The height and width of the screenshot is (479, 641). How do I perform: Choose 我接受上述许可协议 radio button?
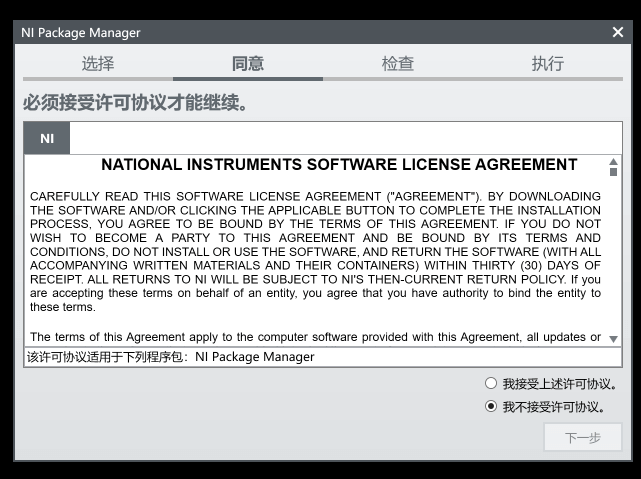(491, 383)
